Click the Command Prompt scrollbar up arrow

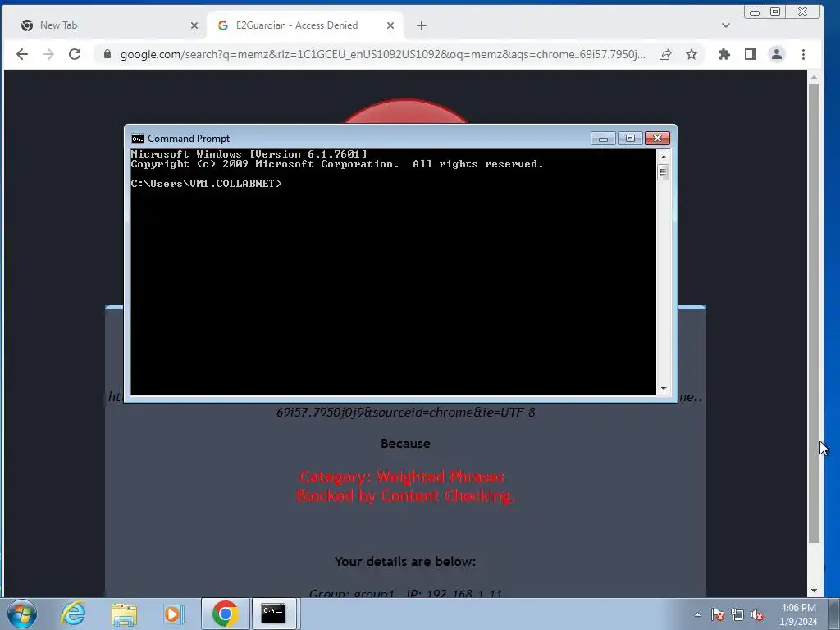point(663,157)
